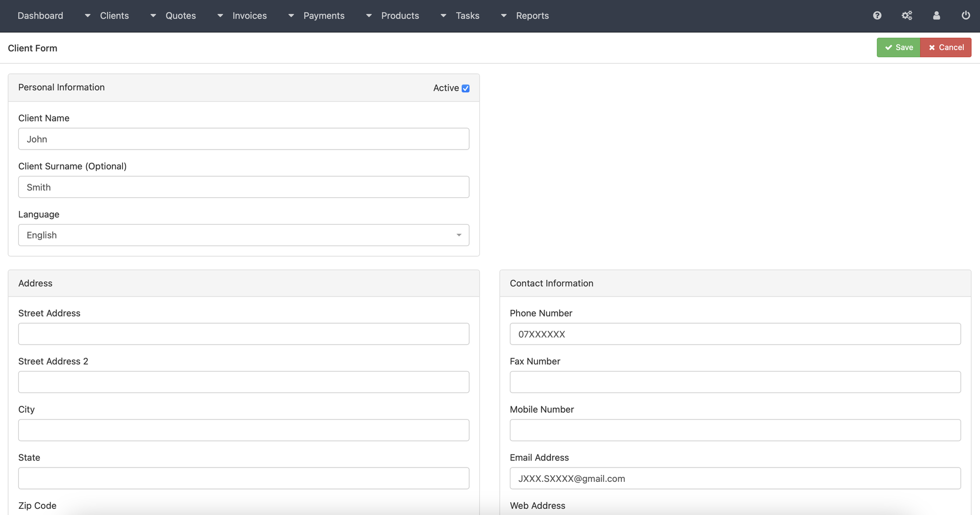Click the City input field
The image size is (980, 515).
click(x=243, y=430)
